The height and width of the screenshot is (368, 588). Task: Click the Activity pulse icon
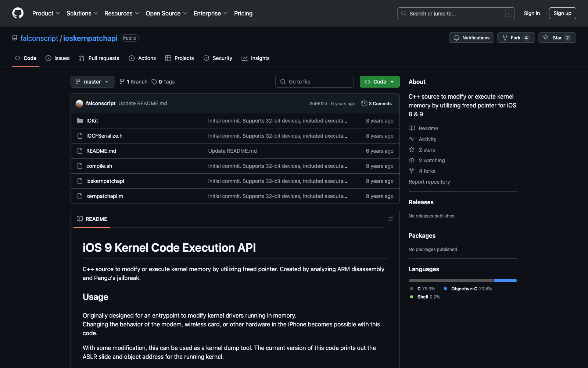(x=412, y=139)
